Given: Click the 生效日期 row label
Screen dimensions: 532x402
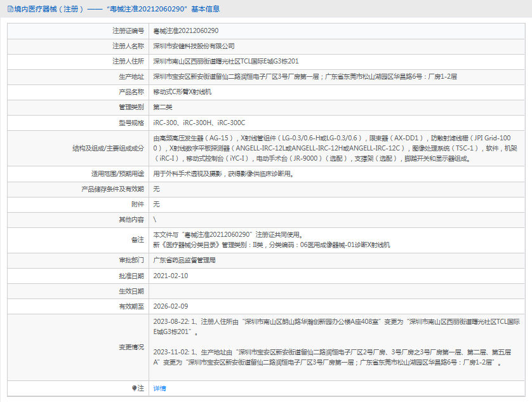Looking at the screenshot, I should tap(131, 291).
